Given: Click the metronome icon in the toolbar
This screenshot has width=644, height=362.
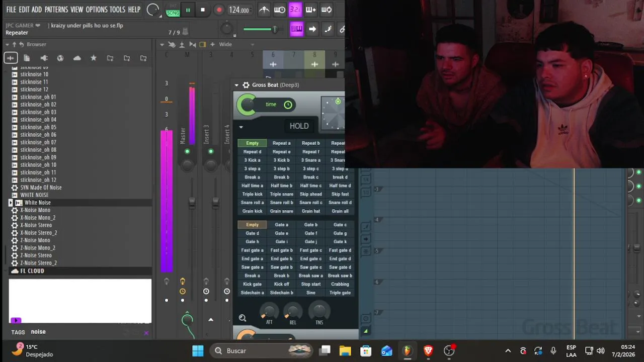Looking at the screenshot, I should point(264,10).
